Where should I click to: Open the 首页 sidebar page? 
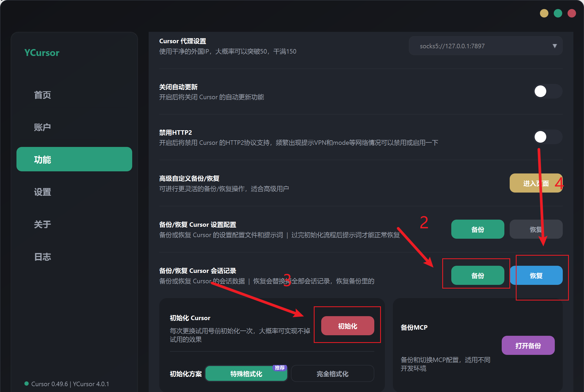tap(42, 95)
